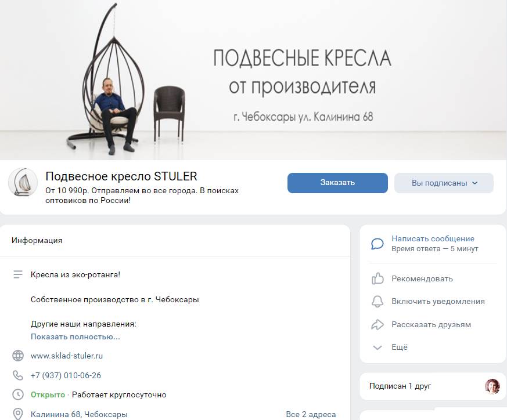Click the message bubble icon
This screenshot has height=420, width=507.
coord(377,244)
